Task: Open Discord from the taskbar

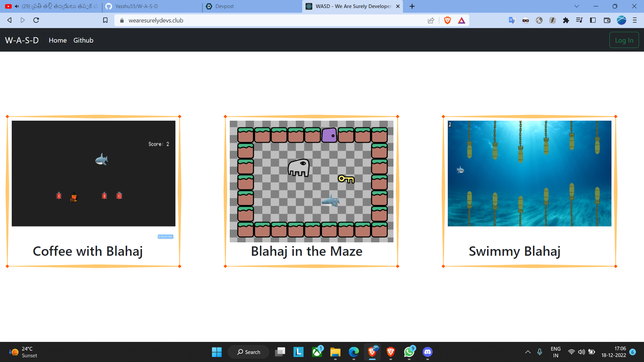Action: point(427,352)
